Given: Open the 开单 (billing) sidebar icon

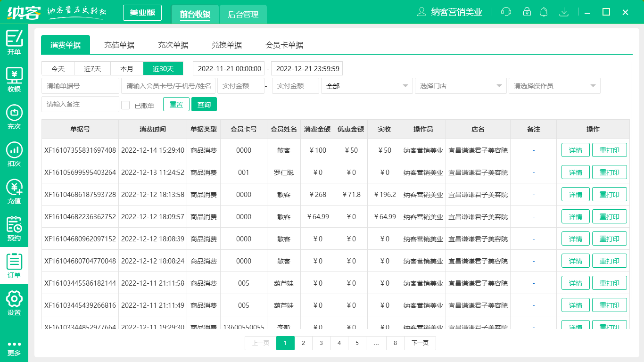Looking at the screenshot, I should click(14, 41).
